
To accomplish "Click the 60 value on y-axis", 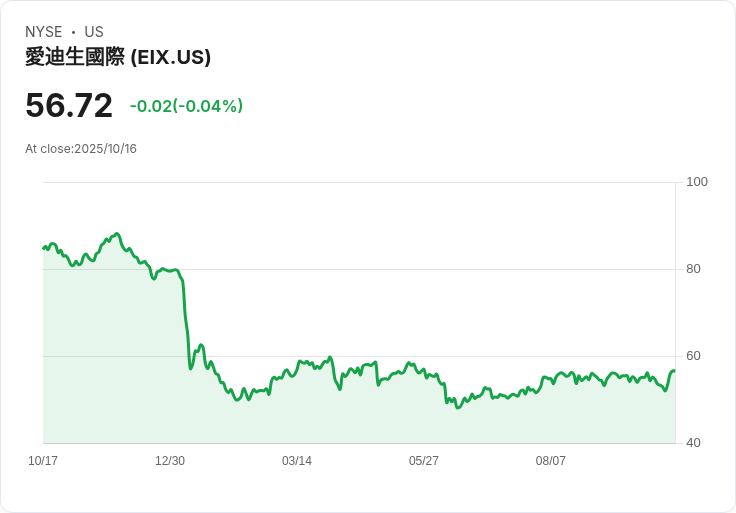I will (693, 356).
